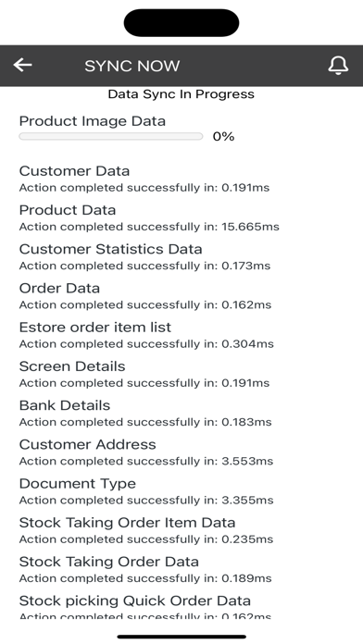Screen dimensions: 363x644
Task: Select the 0% progress label
Action: 224,136
